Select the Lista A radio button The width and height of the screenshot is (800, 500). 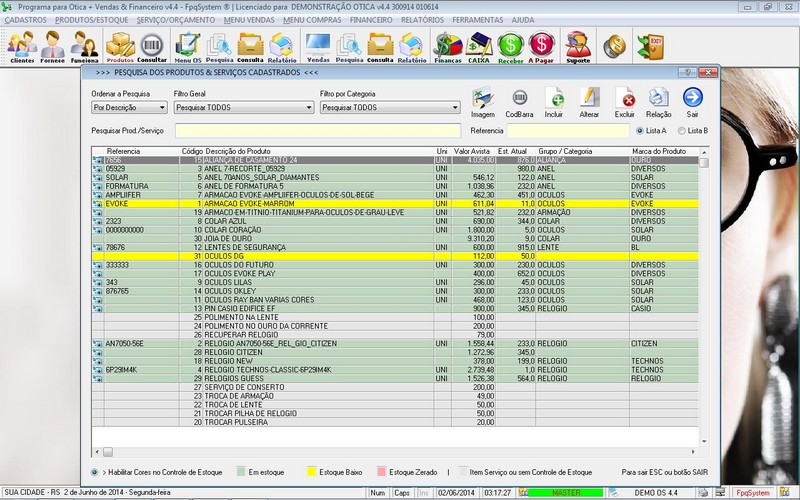pyautogui.click(x=641, y=130)
